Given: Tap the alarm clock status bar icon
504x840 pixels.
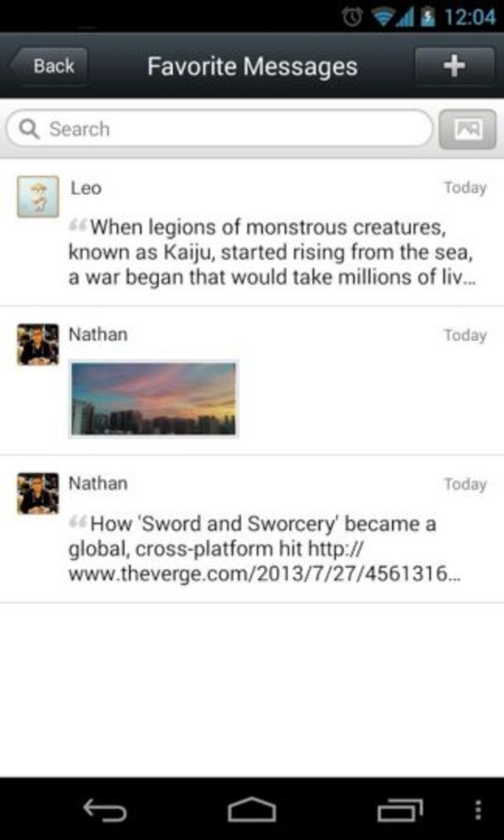Looking at the screenshot, I should point(352,16).
